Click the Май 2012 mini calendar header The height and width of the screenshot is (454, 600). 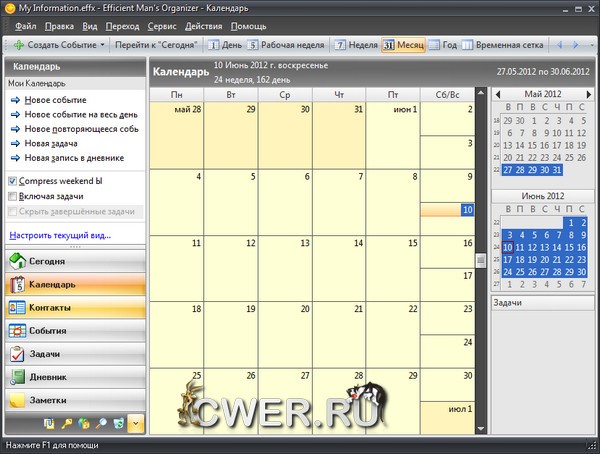coord(543,94)
